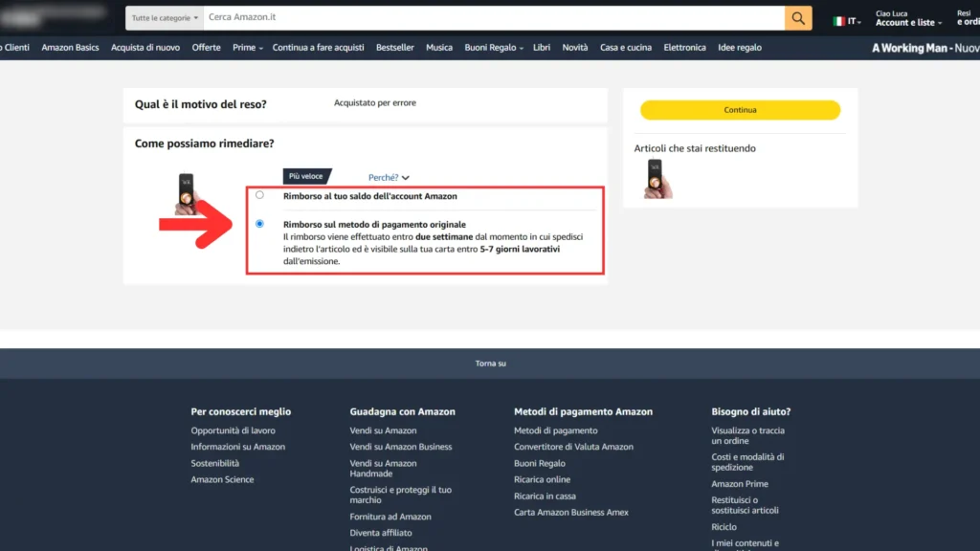The image size is (980, 551).
Task: Open Idee regalo
Action: pyautogui.click(x=740, y=48)
